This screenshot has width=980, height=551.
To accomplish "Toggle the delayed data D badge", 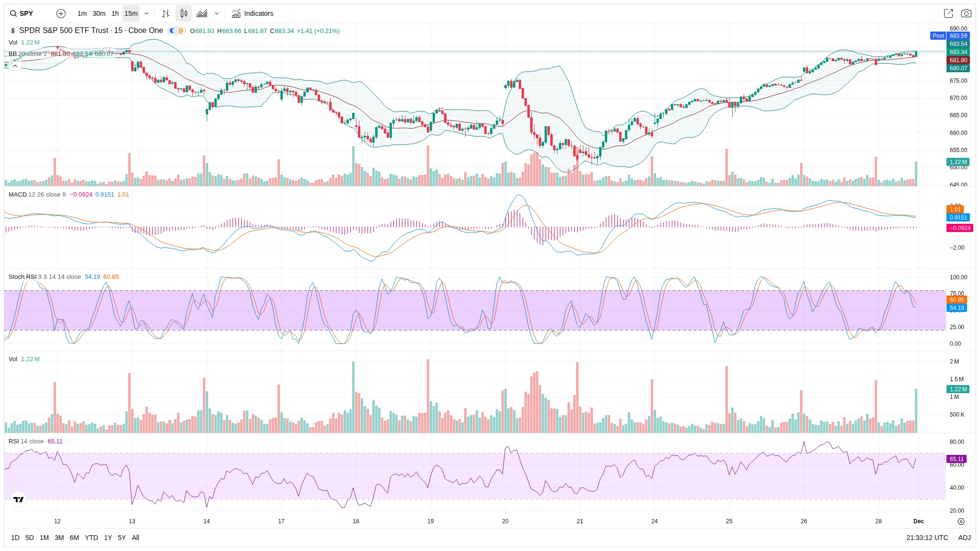I will point(181,31).
